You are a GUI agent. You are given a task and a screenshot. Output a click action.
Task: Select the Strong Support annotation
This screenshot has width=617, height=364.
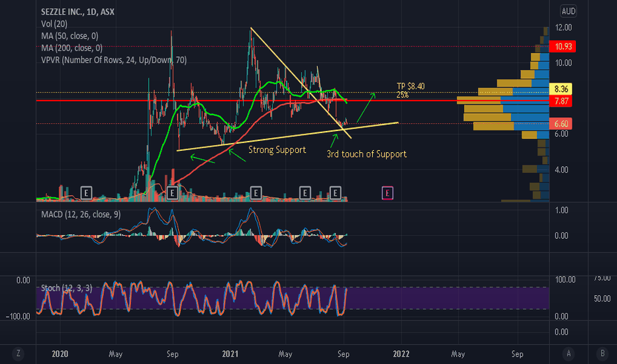277,150
